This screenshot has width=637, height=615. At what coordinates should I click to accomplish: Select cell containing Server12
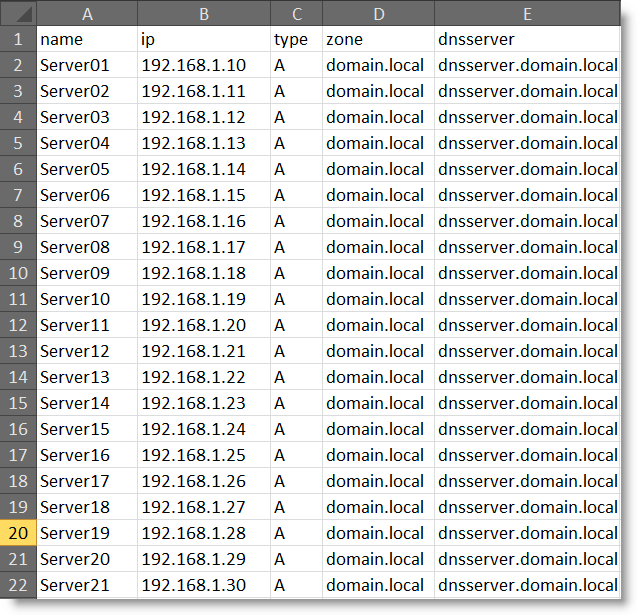click(87, 351)
